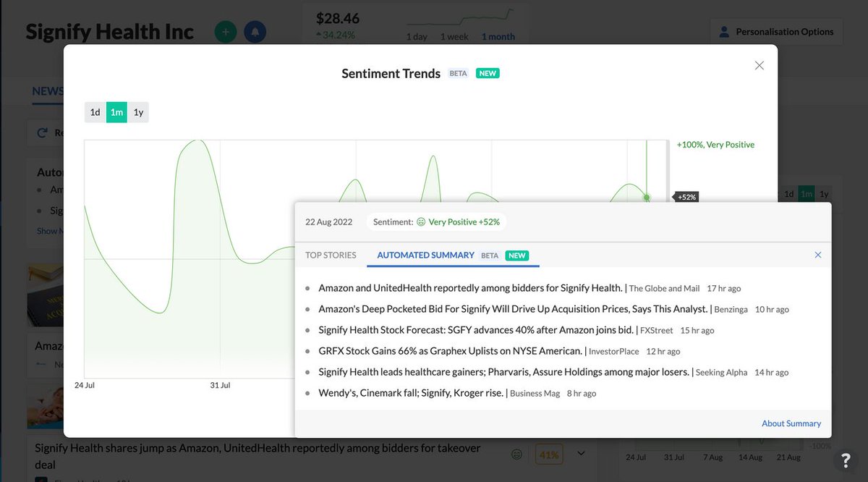Open Amazon and UnitedHealth bidders story

(470, 288)
